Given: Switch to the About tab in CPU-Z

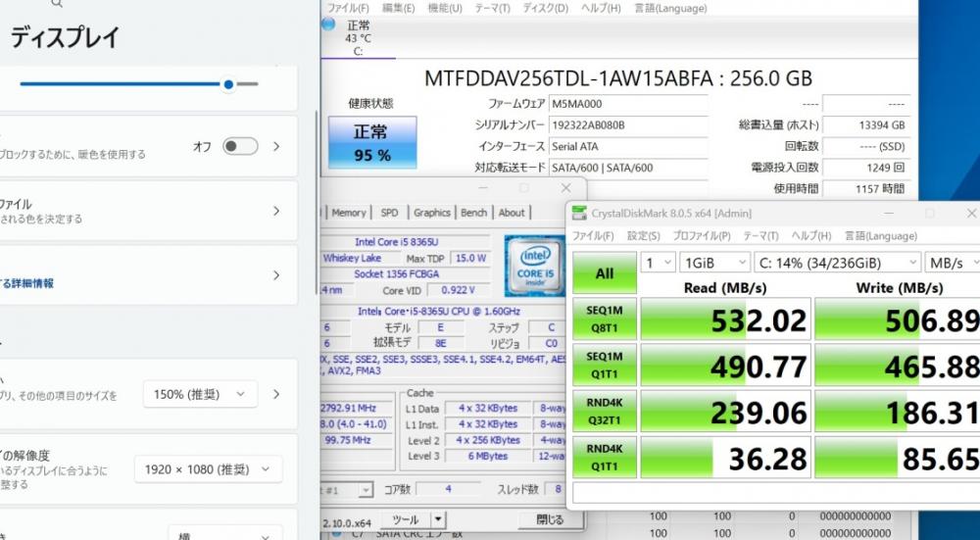Looking at the screenshot, I should [x=512, y=213].
